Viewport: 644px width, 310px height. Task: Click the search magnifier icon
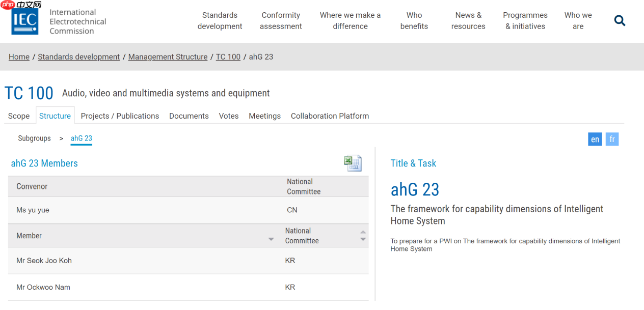(x=620, y=21)
